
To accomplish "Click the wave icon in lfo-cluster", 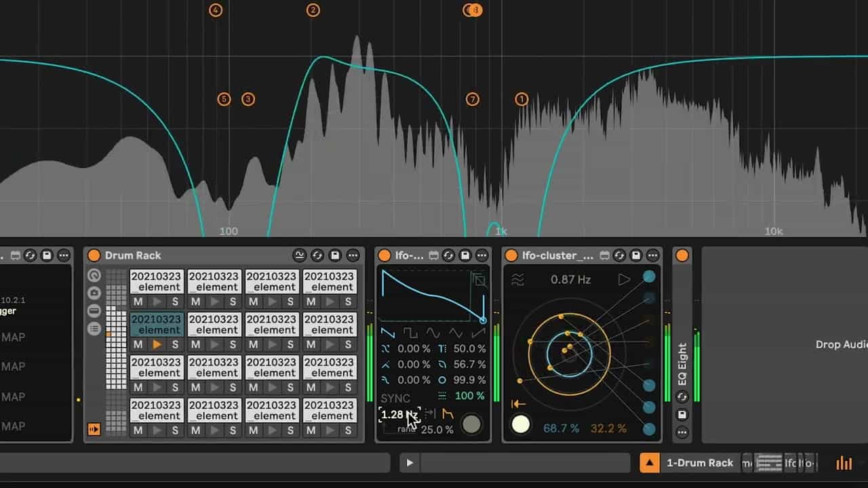I will point(518,280).
